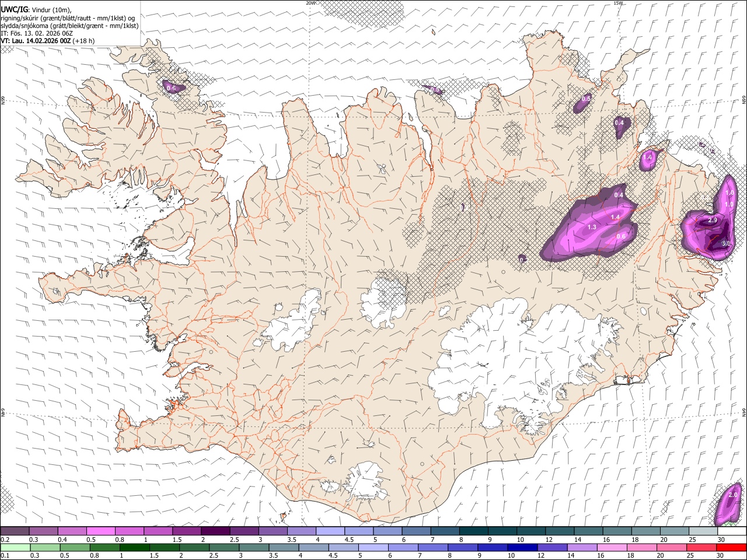Click the '(+18 h)' forecast offset label

[84, 41]
